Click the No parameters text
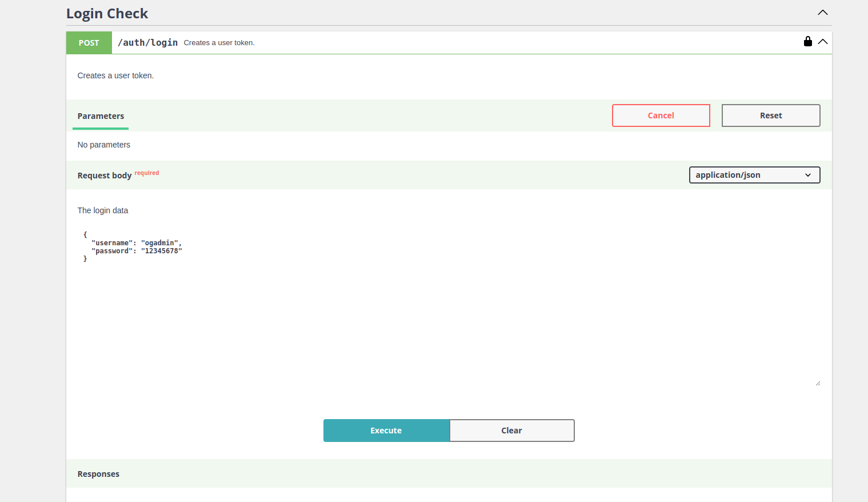The width and height of the screenshot is (868, 502). point(104,145)
